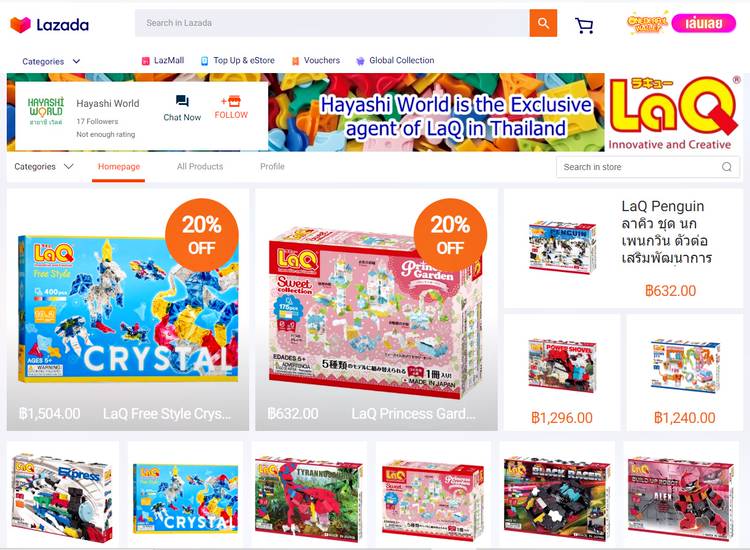Expand the store Categories dropdown

[x=44, y=166]
